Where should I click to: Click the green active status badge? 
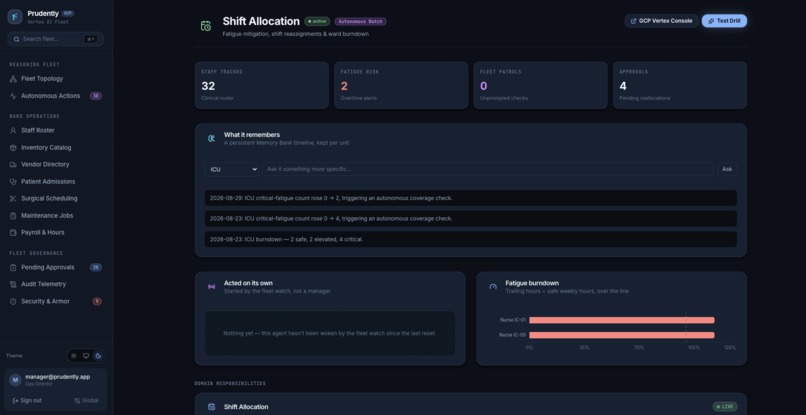[317, 22]
